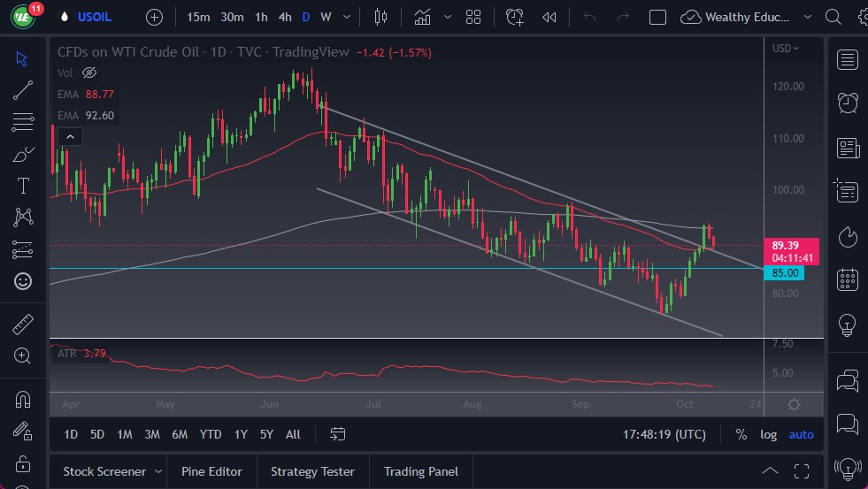Viewport: 868px width, 489px height.
Task: Select the 4h timeframe button
Action: [x=284, y=17]
